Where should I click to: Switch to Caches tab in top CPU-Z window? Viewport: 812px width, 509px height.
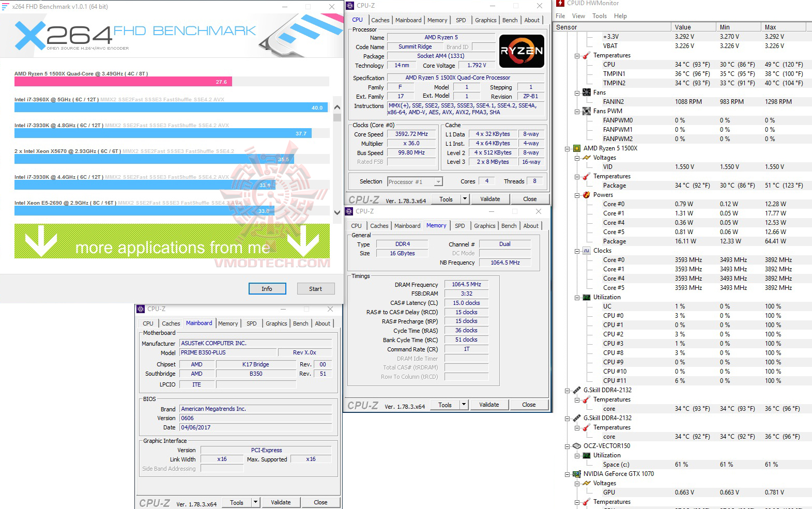380,20
